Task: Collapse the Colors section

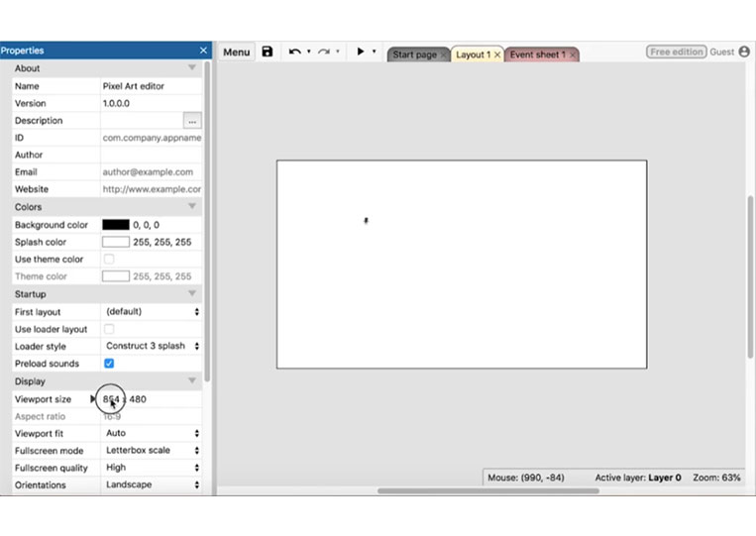Action: click(192, 206)
